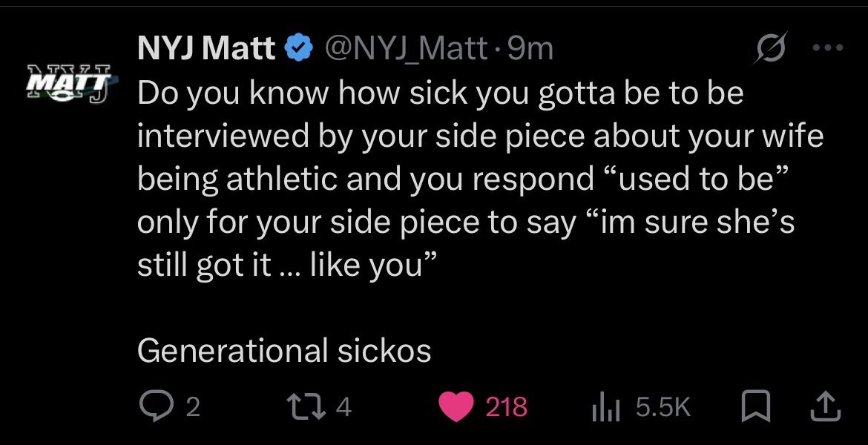Click the 5.5K views count
The image size is (868, 445).
coord(664,407)
